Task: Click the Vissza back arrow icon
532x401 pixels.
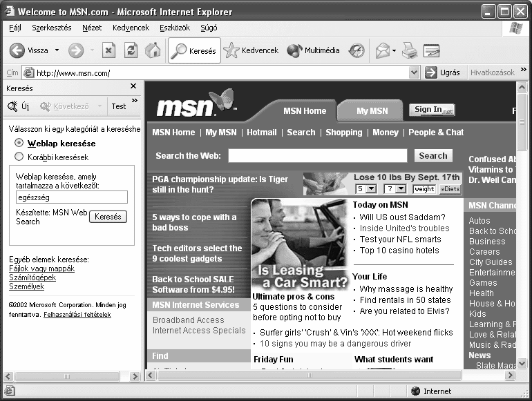Action: (x=17, y=50)
